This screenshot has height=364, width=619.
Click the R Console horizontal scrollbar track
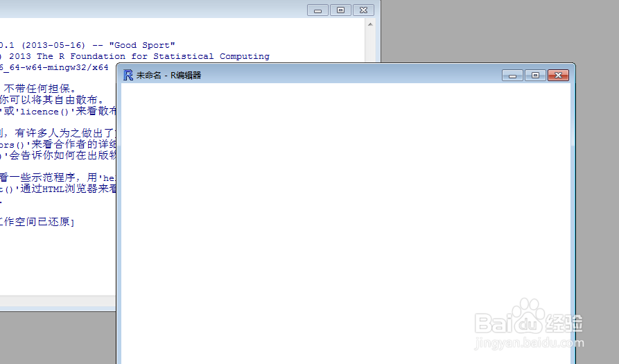click(x=58, y=301)
